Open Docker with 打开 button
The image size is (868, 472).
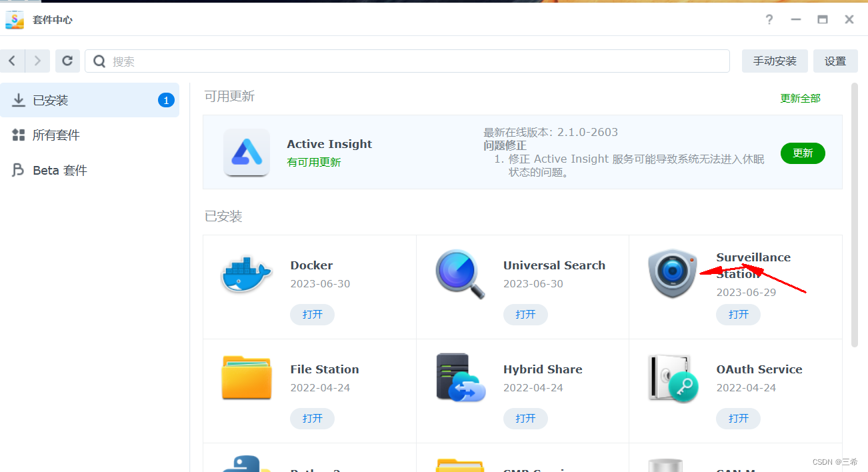[313, 315]
